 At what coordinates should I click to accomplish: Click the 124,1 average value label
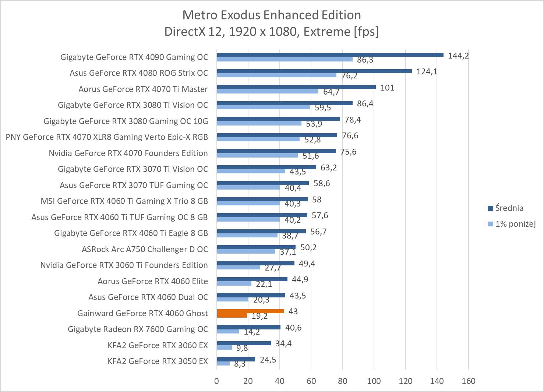click(427, 71)
